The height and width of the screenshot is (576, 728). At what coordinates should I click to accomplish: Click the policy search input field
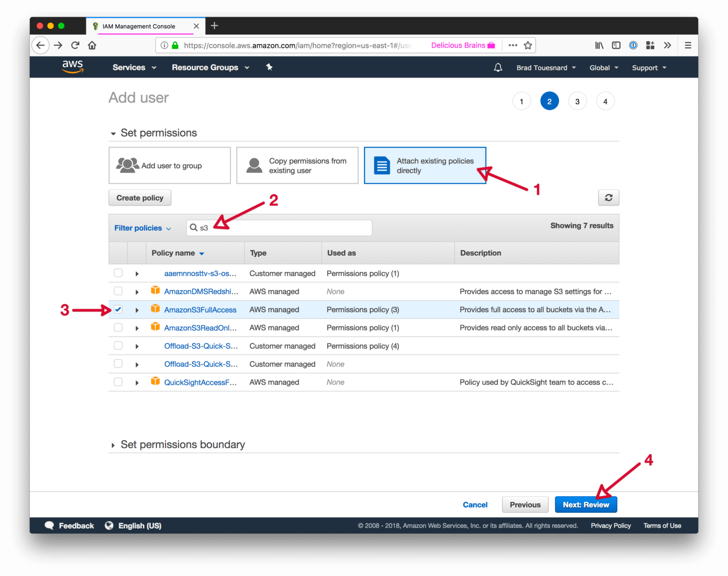click(284, 228)
